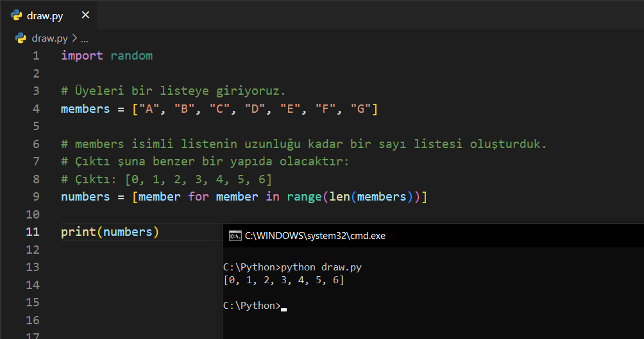Click the output list in the console

click(284, 280)
